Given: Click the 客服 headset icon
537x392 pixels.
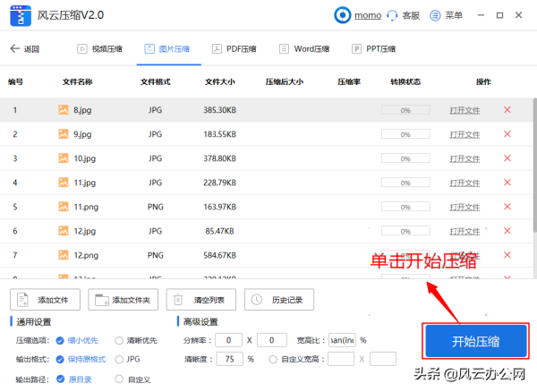Looking at the screenshot, I should tap(392, 15).
